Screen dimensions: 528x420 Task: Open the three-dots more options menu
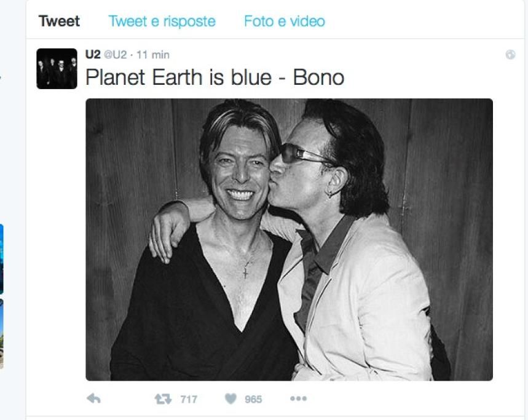coord(298,399)
